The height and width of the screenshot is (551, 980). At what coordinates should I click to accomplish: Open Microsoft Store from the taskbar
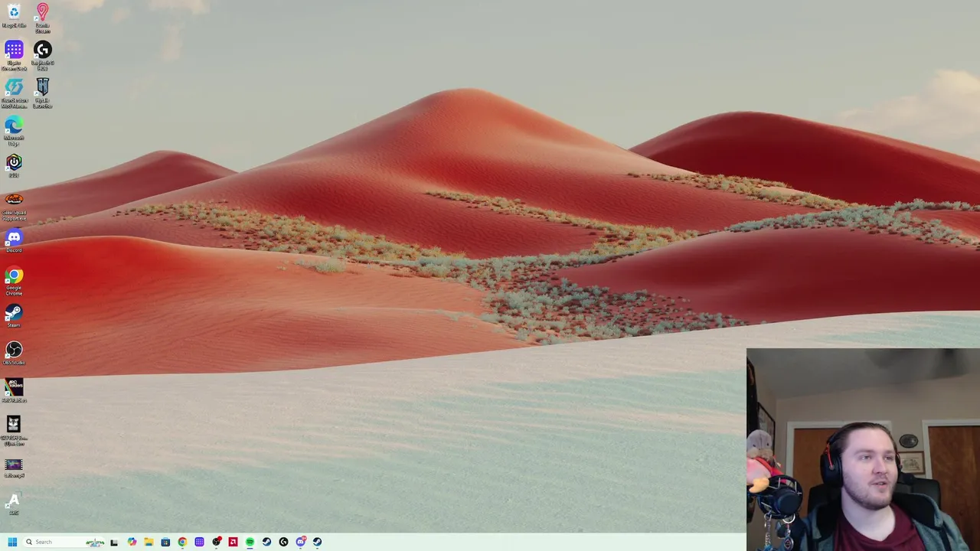(165, 542)
